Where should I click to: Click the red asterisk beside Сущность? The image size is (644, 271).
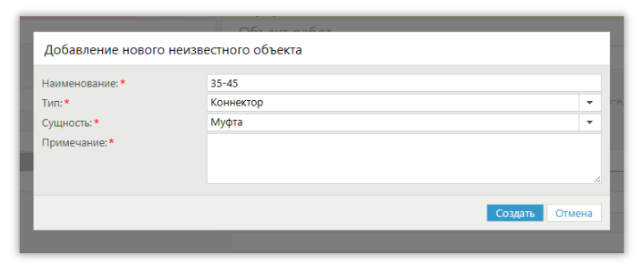click(97, 122)
